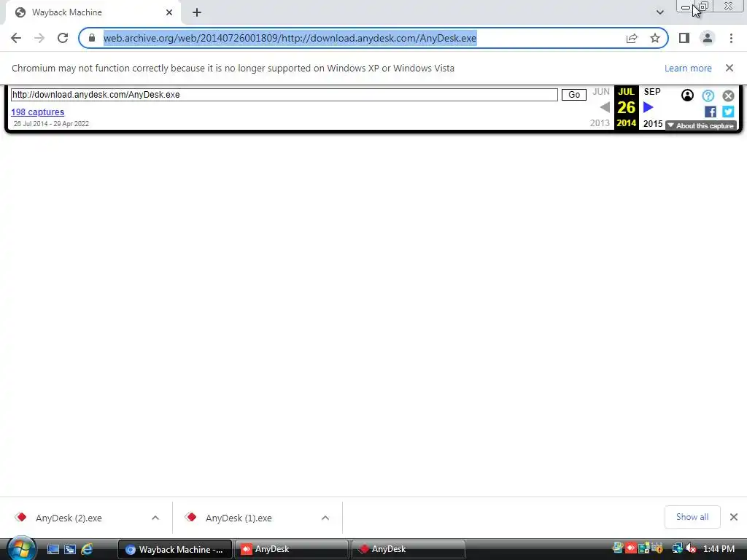747x560 pixels.
Task: Open a new tab
Action: (x=197, y=12)
